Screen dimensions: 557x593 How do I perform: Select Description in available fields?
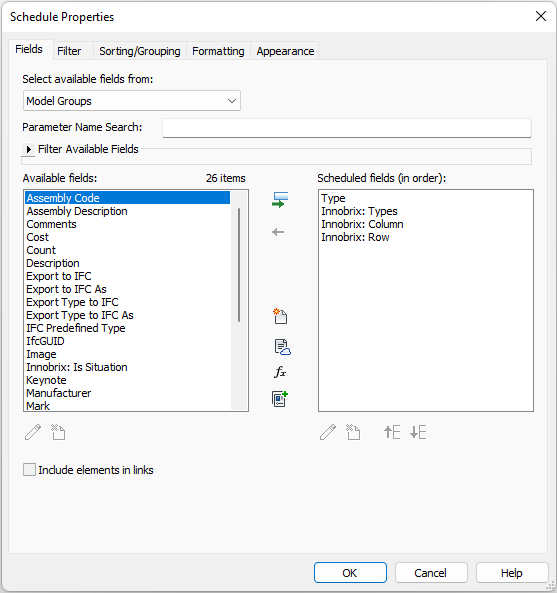[127, 263]
